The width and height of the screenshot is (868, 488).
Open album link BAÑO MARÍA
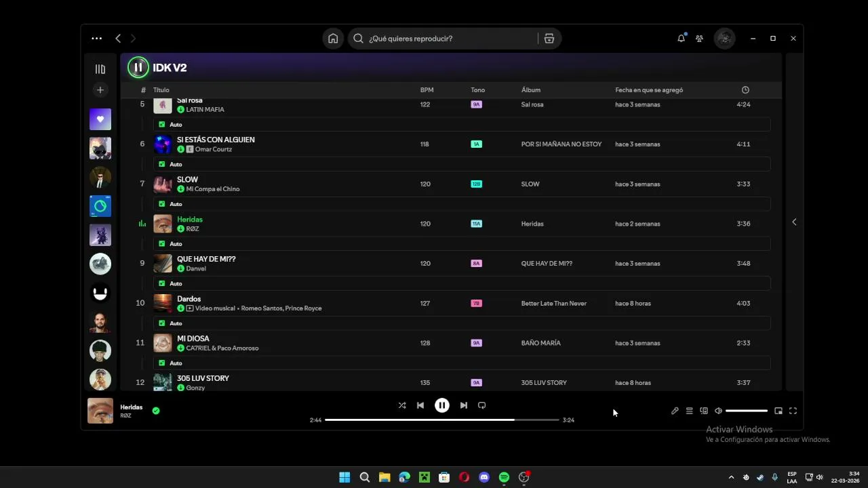pos(540,343)
